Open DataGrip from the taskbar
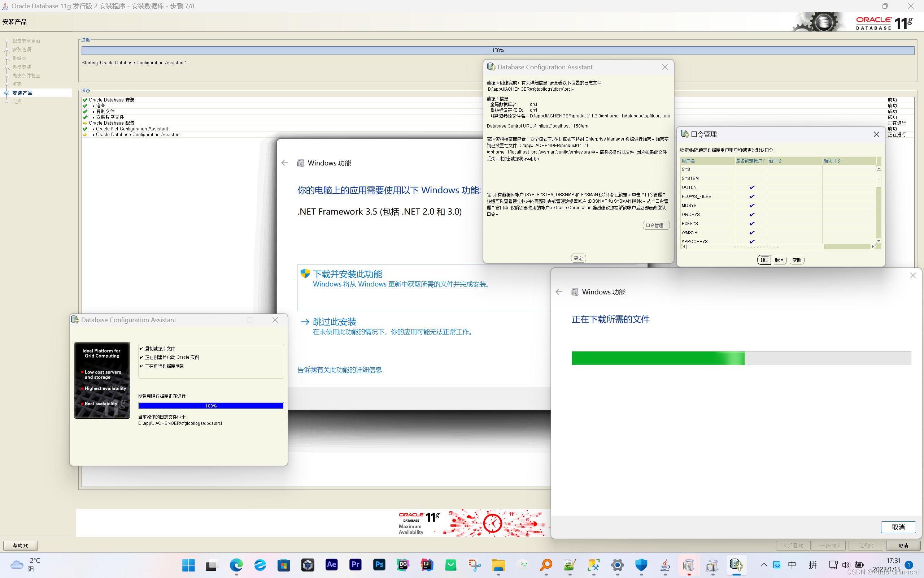924x578 pixels. pos(403,565)
